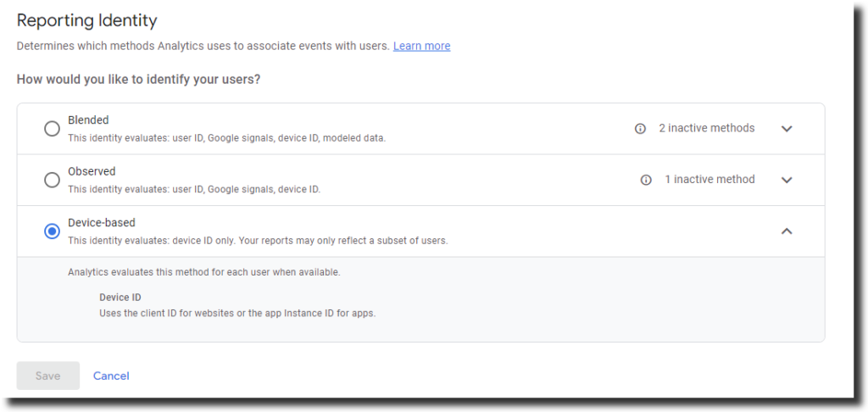
Task: Select the Device-based radio button
Action: pyautogui.click(x=52, y=231)
